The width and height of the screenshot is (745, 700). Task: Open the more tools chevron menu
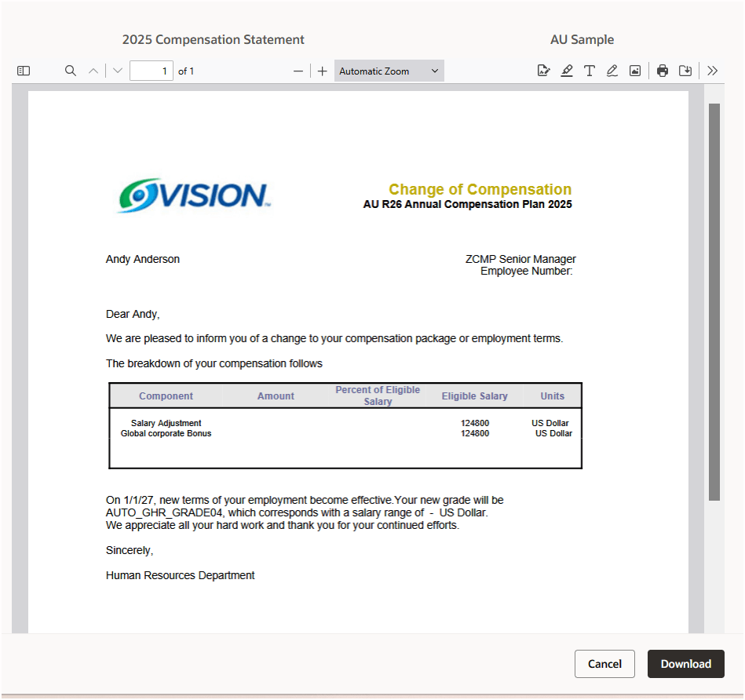tap(712, 71)
